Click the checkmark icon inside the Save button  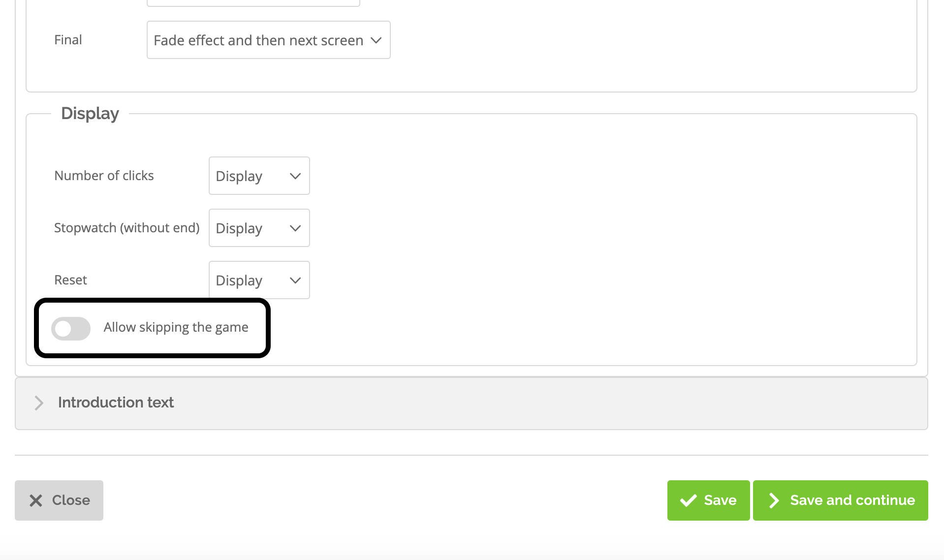689,500
